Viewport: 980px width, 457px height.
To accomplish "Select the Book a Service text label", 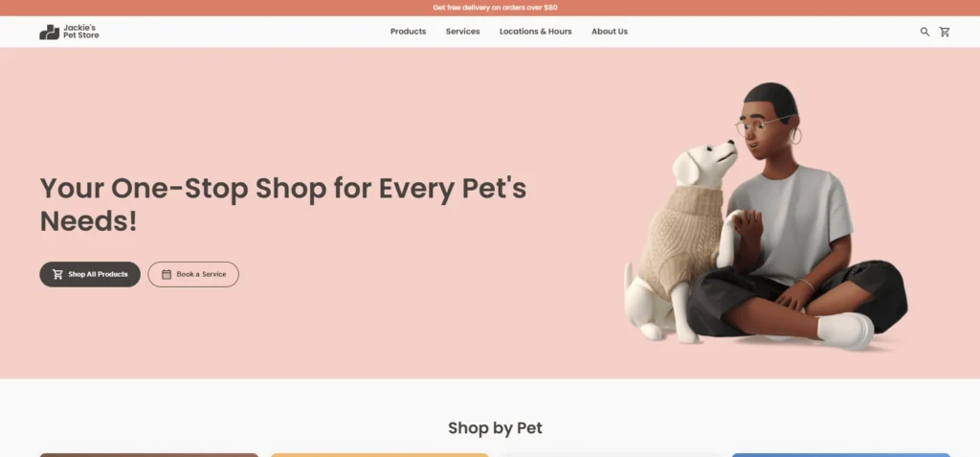I will click(201, 274).
